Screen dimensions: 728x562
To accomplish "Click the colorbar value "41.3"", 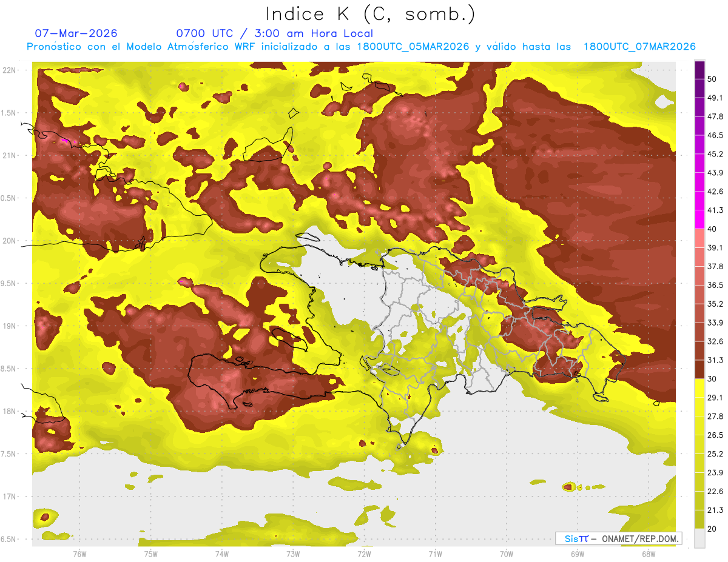I will (715, 210).
